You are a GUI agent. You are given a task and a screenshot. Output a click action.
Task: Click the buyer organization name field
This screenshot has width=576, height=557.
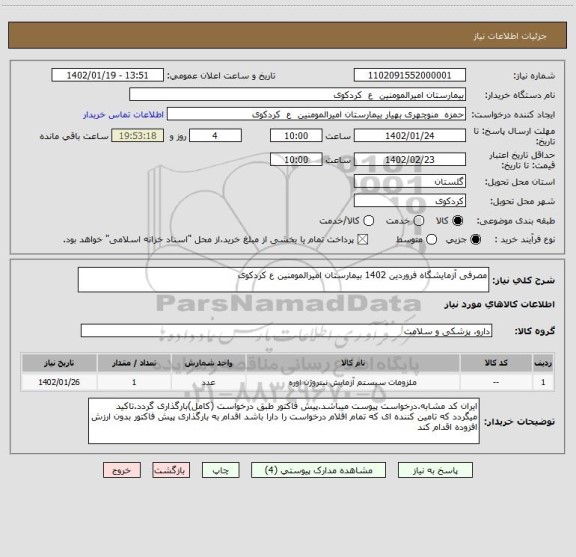[x=298, y=95]
